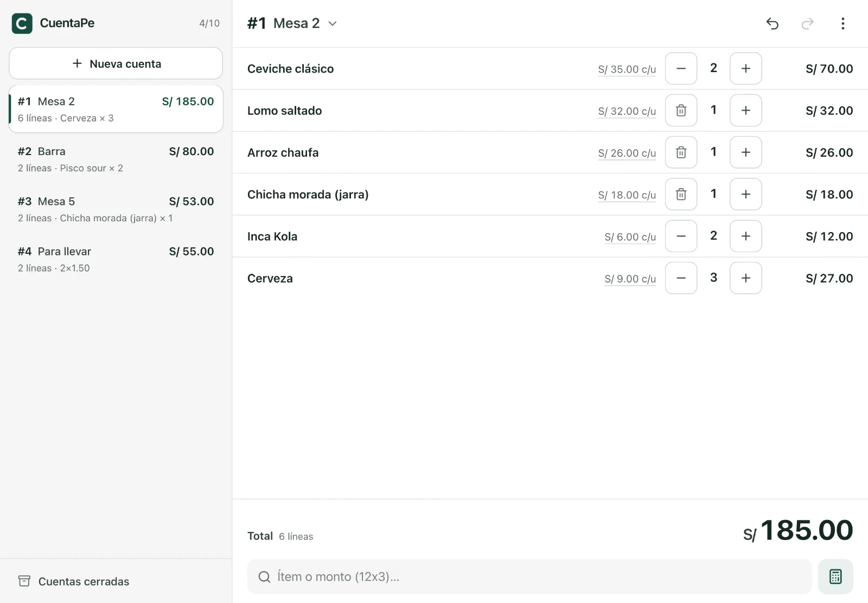This screenshot has width=868, height=603.
Task: Reduce Inca Kola quantity with minus
Action: point(681,236)
